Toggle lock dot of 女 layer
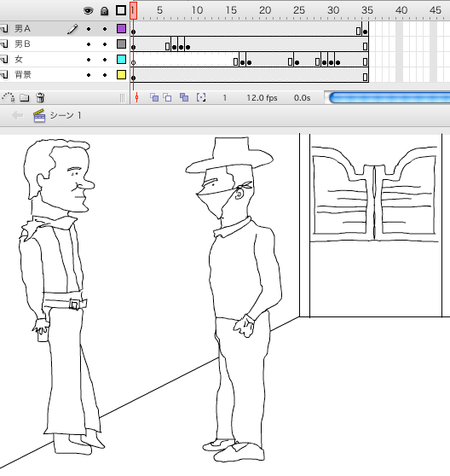450x476 pixels. click(105, 60)
